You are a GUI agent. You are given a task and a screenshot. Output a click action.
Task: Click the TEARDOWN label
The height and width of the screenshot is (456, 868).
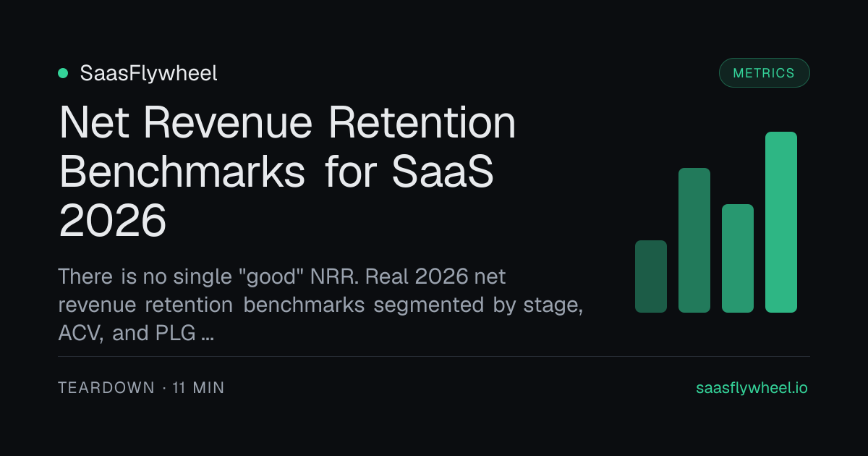coord(106,388)
